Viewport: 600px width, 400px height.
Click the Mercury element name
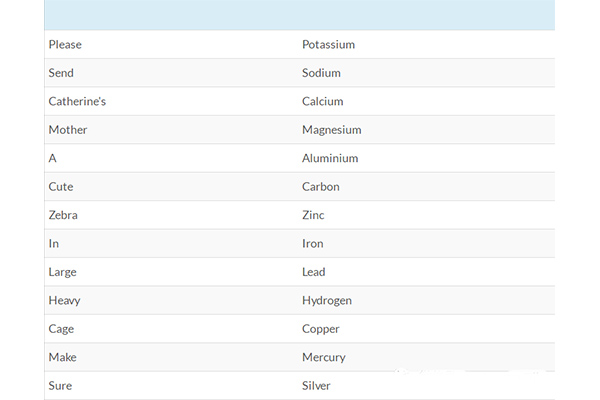point(323,357)
